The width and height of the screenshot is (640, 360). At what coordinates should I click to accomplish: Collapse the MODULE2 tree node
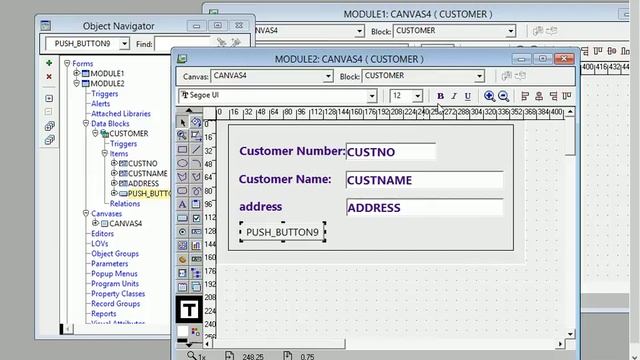(x=76, y=83)
